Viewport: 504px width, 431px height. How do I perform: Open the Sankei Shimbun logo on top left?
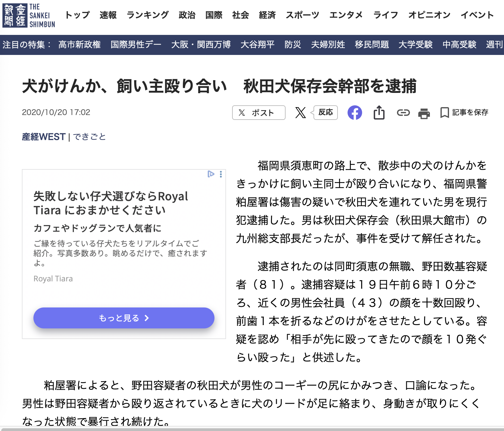[29, 15]
